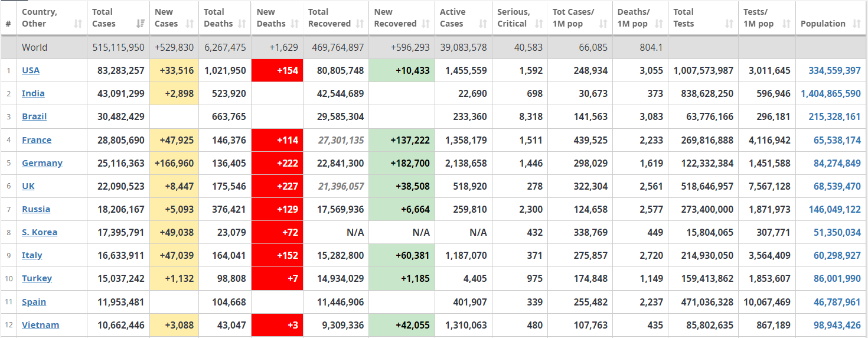Click S. Korea population 51,350,034 link

(837, 232)
